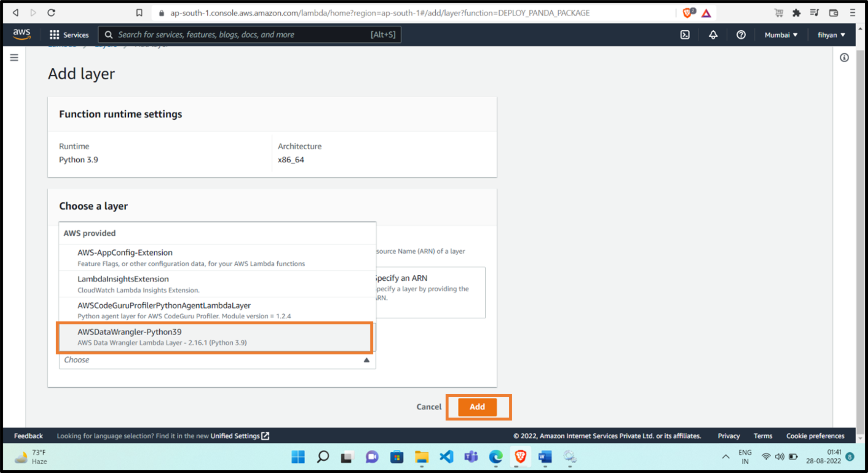Click the orange Add button

coord(477,407)
